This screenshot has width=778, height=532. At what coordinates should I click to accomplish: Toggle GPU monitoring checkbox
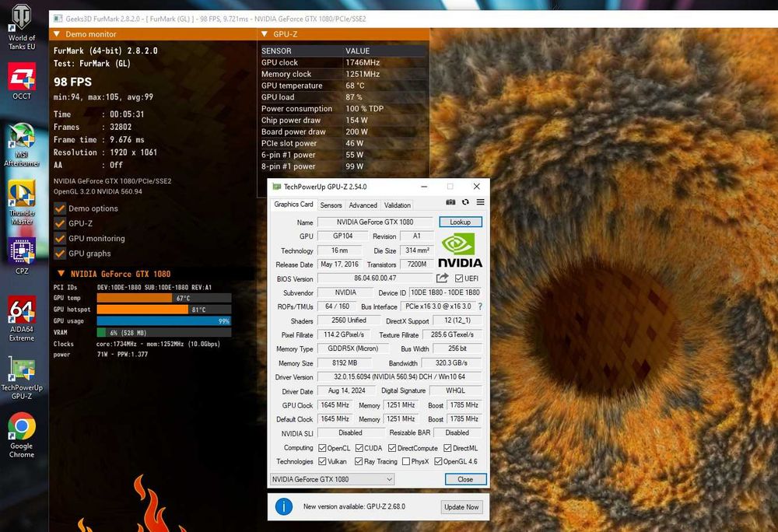(60, 239)
